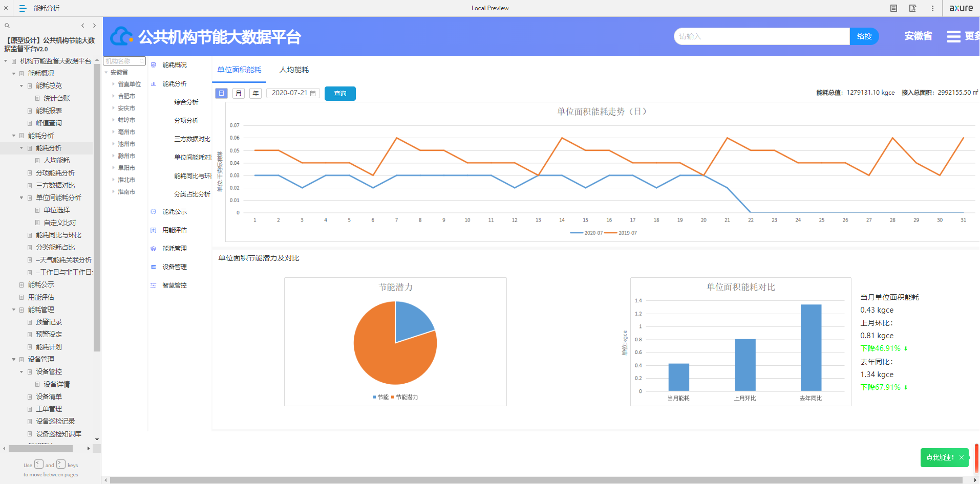980x484 pixels.
Task: Click the sitemap search magnifier icon
Action: point(7,26)
